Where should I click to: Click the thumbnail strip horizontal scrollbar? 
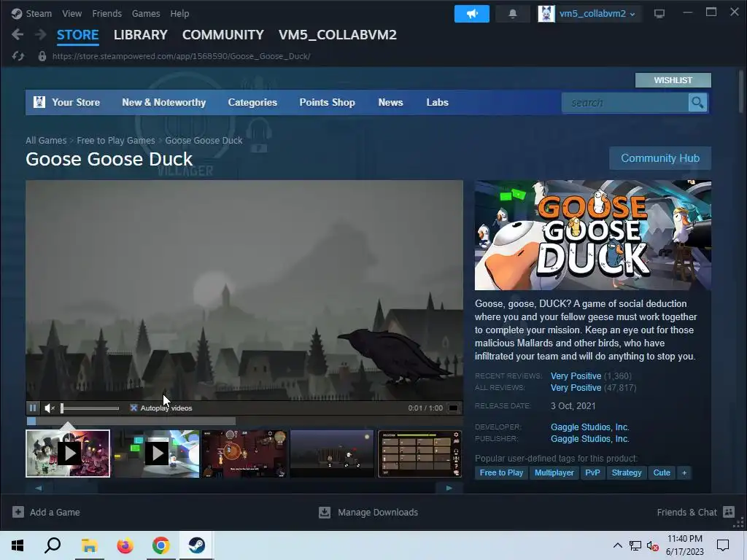pyautogui.click(x=244, y=488)
